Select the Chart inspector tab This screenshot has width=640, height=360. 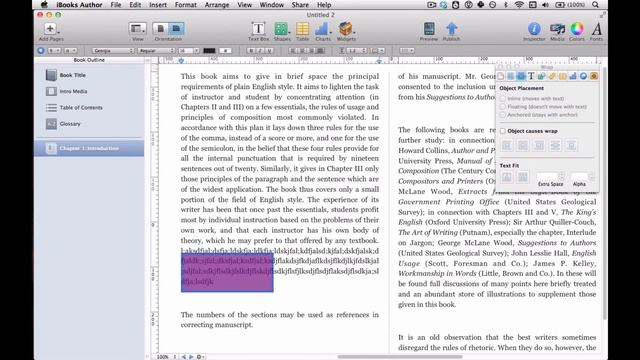573,76
